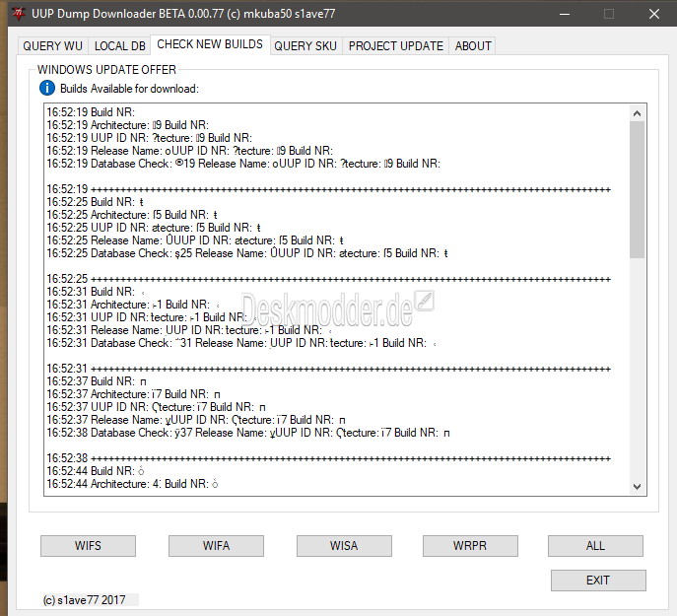The height and width of the screenshot is (616, 677).
Task: Select the CHECK NEW BUILDS tab
Action: (x=210, y=44)
